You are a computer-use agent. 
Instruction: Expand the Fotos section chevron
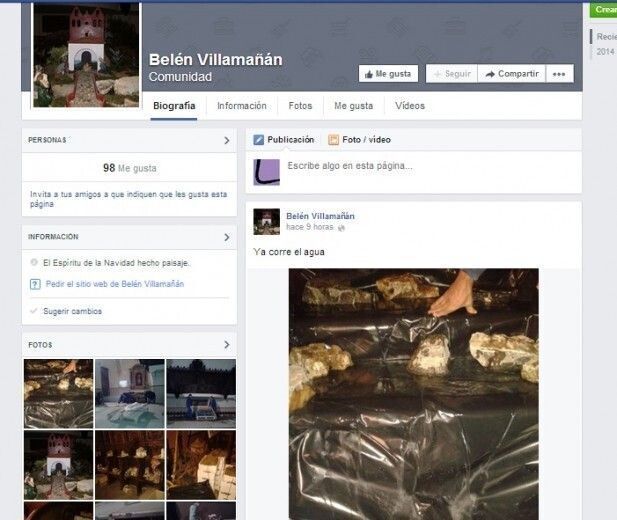click(x=227, y=345)
